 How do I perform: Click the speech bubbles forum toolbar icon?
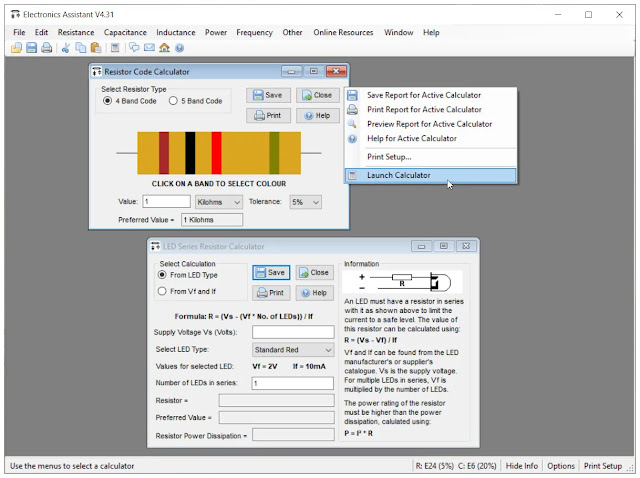tap(134, 48)
